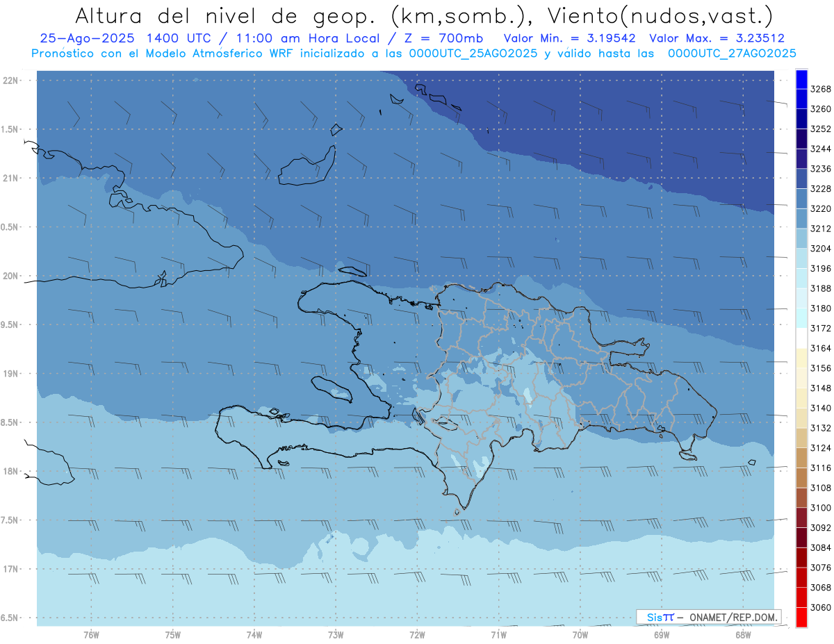This screenshot has width=834, height=644.
Task: Click the 'Valor Min. = 3.19542' value
Action: pyautogui.click(x=571, y=38)
